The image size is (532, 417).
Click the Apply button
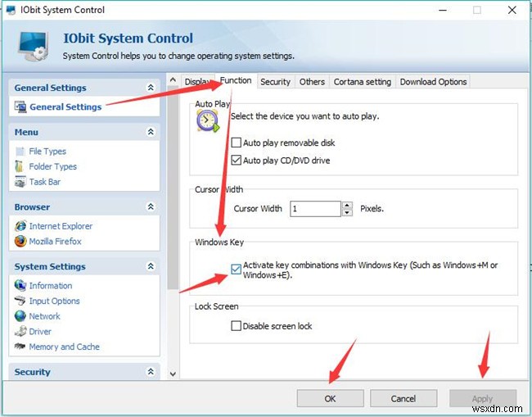(x=482, y=398)
